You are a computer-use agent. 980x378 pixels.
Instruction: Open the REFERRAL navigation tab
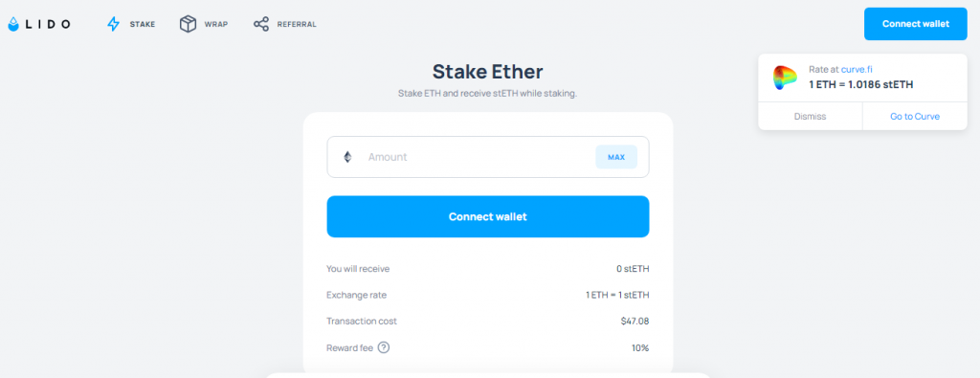(x=285, y=24)
